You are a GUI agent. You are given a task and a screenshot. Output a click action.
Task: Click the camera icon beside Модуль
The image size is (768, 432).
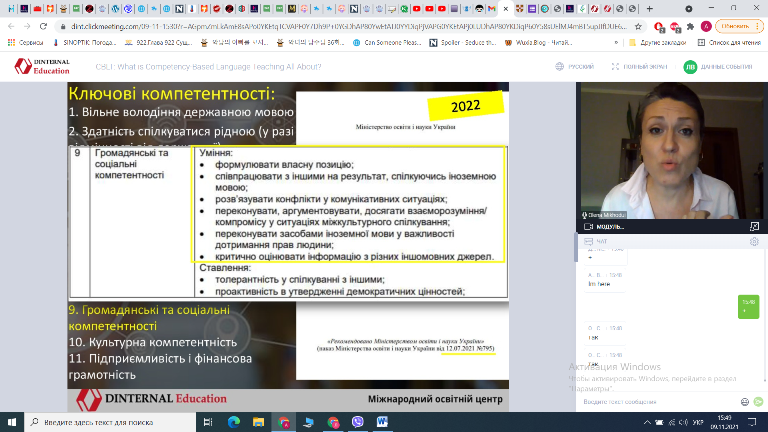(589, 226)
